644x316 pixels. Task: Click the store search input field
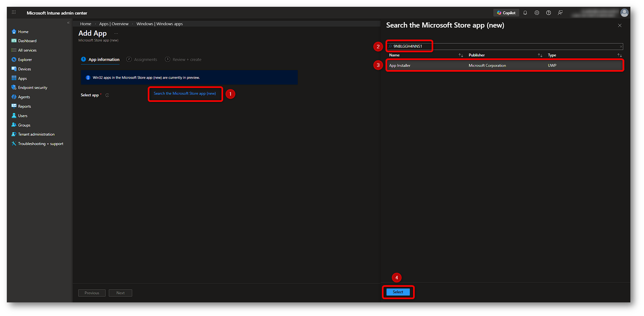coord(504,46)
